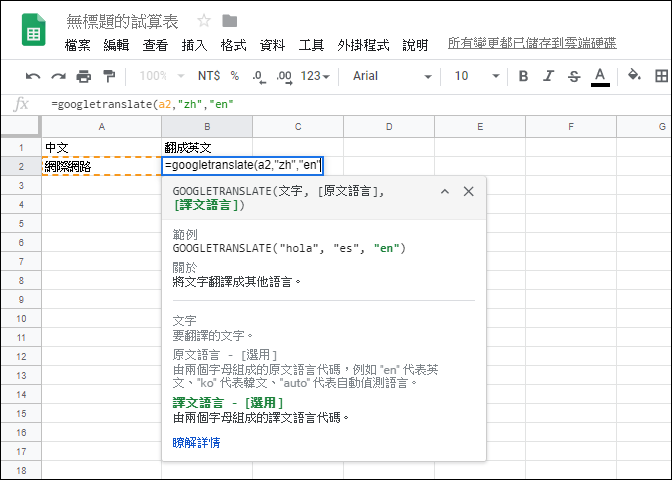Open the 格式 menu
Viewport: 672px width, 480px height.
(x=233, y=45)
